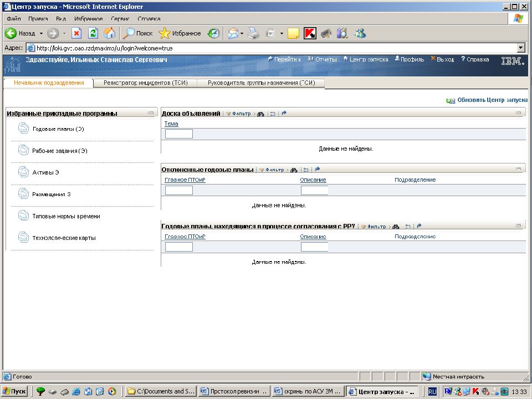
Task: Click the yellow note toolbar icon
Action: click(293, 33)
